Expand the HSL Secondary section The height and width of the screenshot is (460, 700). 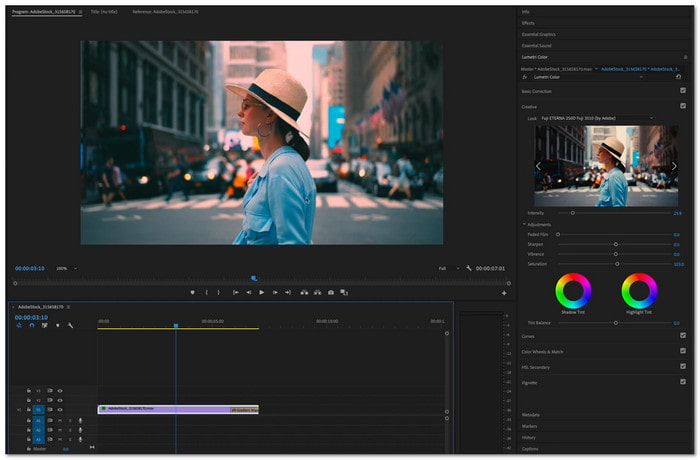[535, 367]
